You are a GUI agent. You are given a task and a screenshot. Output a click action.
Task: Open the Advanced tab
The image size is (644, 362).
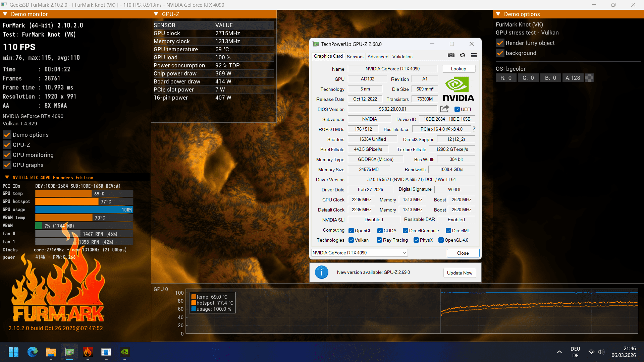pyautogui.click(x=378, y=57)
